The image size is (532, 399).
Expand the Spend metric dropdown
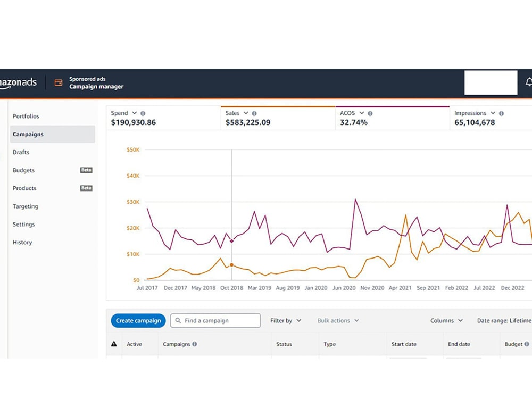point(135,113)
